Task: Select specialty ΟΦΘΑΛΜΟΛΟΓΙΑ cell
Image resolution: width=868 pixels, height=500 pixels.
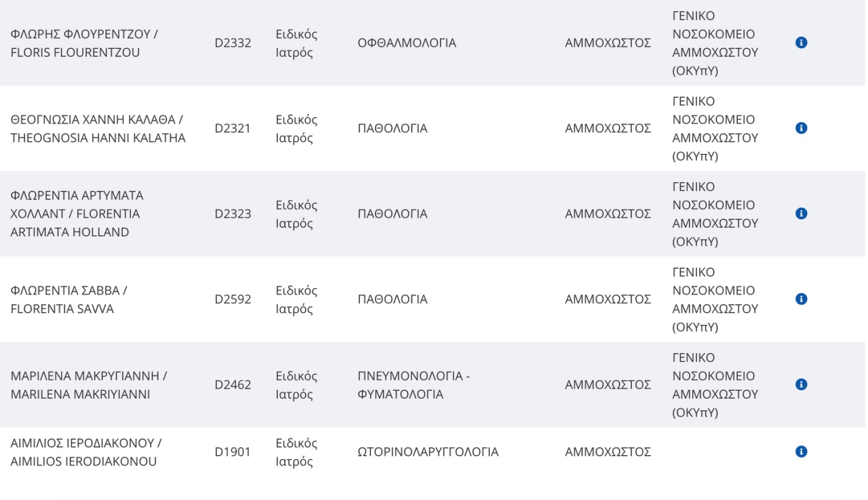Action: (x=407, y=43)
